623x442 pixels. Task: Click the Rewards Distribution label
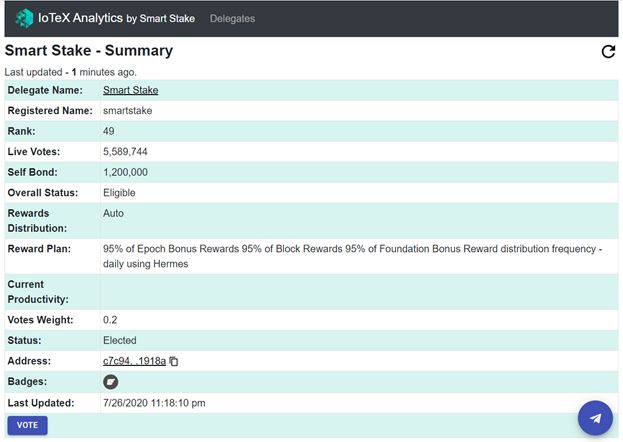[x=37, y=221]
